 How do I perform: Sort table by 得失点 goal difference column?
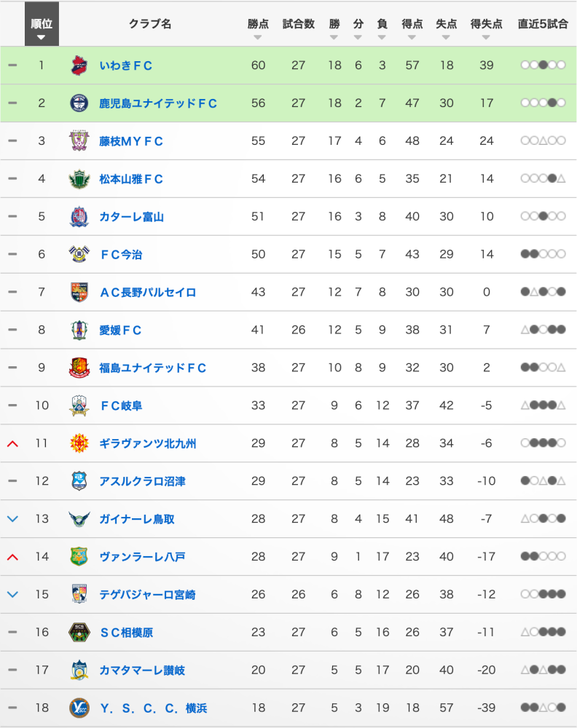[486, 28]
